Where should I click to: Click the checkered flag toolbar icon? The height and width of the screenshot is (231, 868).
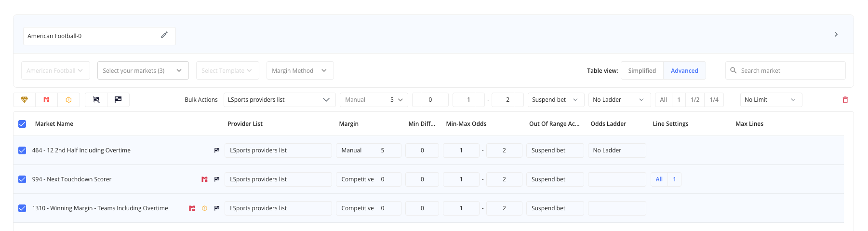coord(118,100)
